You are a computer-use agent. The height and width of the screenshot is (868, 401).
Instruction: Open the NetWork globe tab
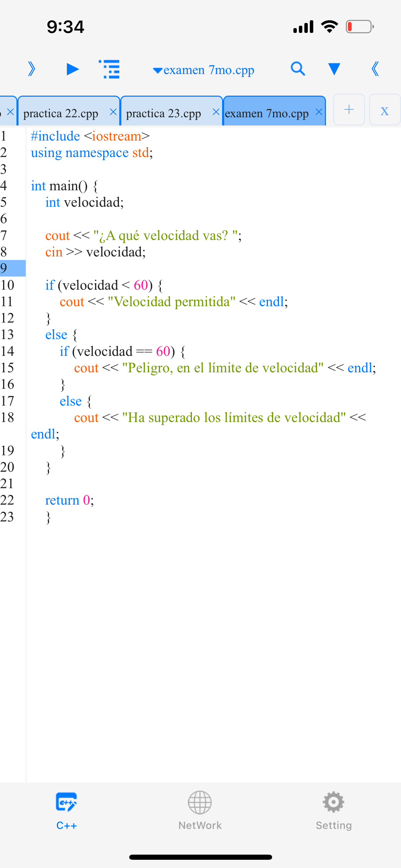click(200, 810)
